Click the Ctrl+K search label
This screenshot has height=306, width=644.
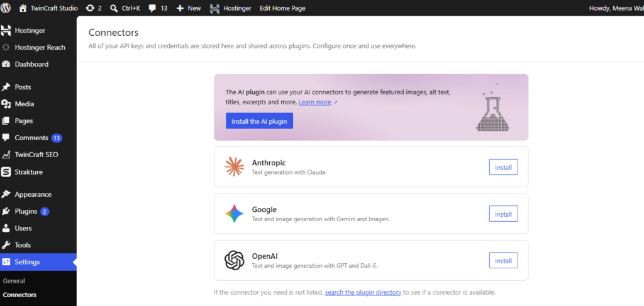tap(131, 8)
